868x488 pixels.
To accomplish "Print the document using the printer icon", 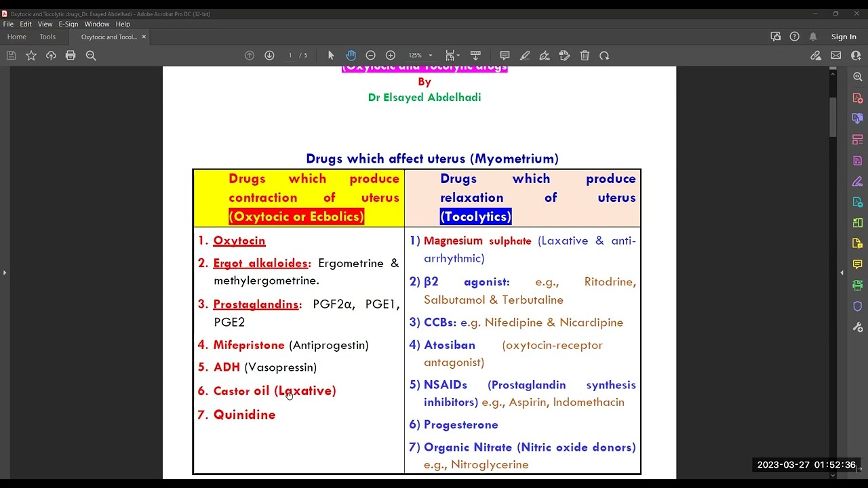I will 71,56.
